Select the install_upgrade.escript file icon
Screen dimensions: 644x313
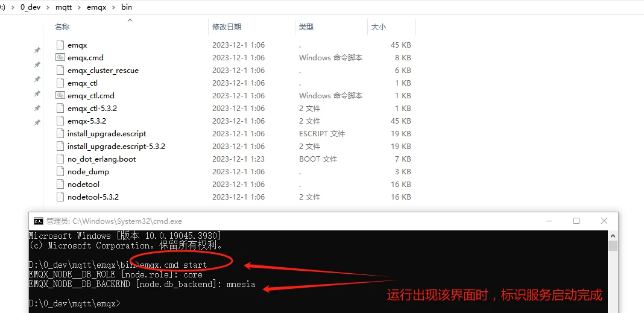point(60,134)
